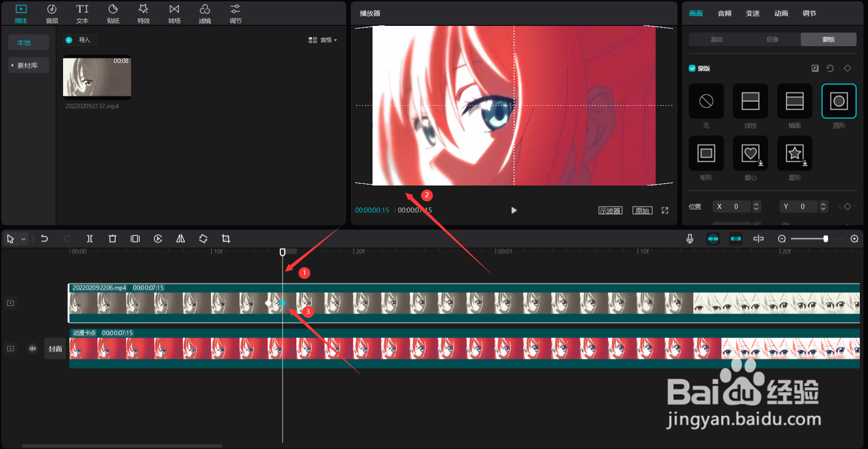Click the 封面 cover button
Viewport: 868px width, 449px height.
(x=55, y=349)
